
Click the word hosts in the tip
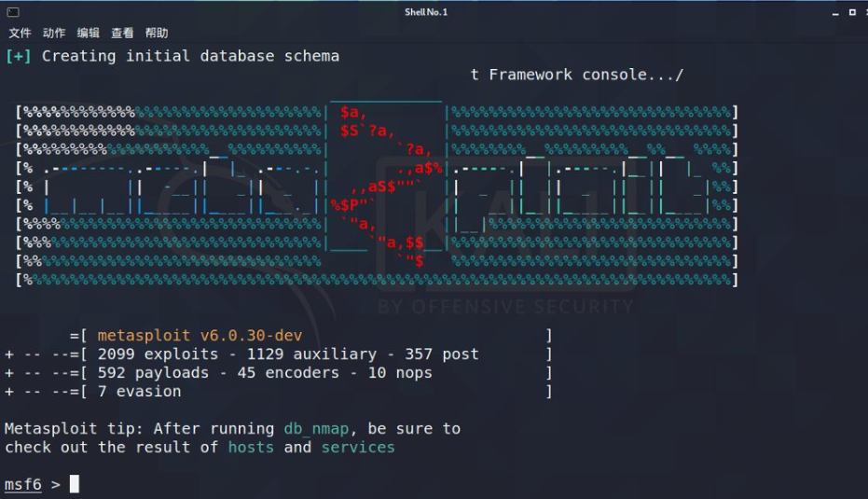251,448
